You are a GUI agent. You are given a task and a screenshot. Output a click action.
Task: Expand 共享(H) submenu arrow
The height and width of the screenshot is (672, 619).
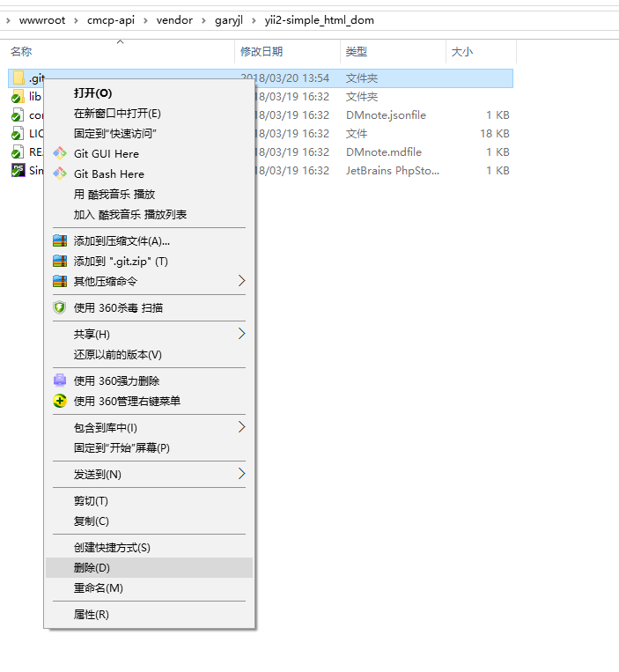tap(241, 334)
